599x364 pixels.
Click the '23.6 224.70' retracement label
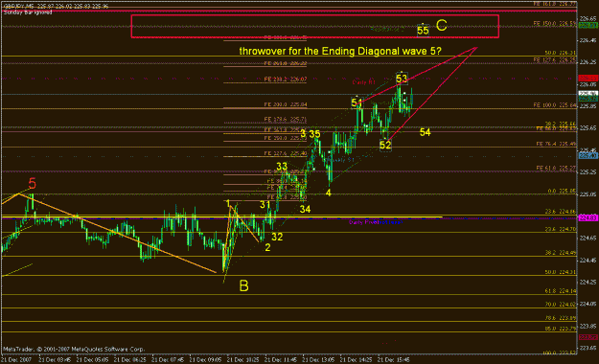pyautogui.click(x=561, y=229)
